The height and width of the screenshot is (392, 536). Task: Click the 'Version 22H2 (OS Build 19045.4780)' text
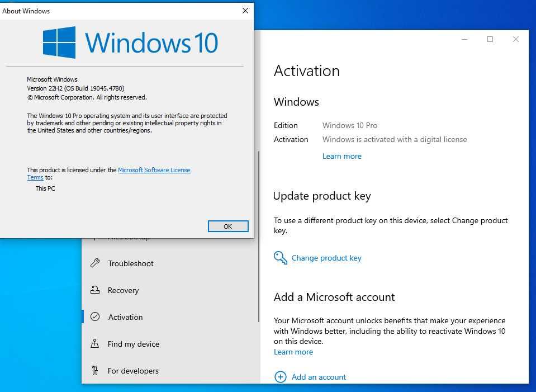pyautogui.click(x=75, y=88)
